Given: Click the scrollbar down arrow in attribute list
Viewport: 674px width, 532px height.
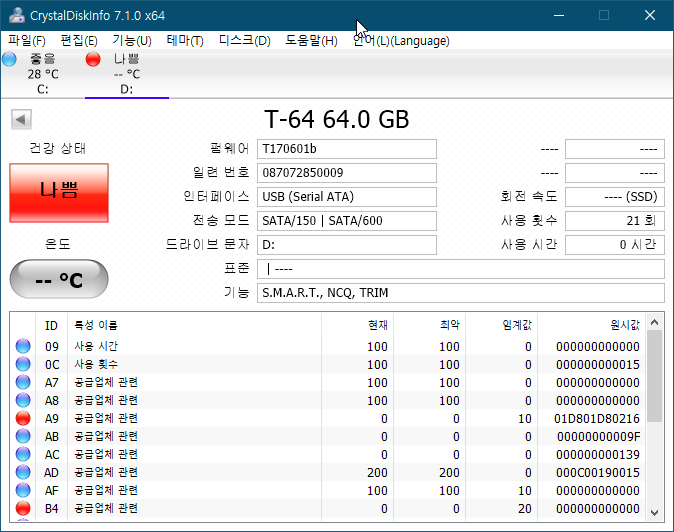Looking at the screenshot, I should 655,513.
